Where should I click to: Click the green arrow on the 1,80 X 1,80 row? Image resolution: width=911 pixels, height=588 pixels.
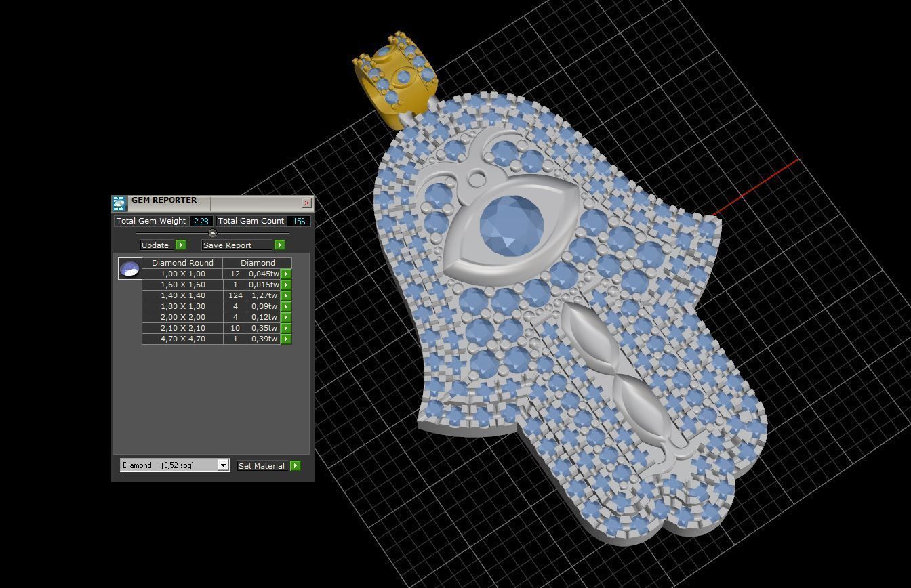[286, 306]
